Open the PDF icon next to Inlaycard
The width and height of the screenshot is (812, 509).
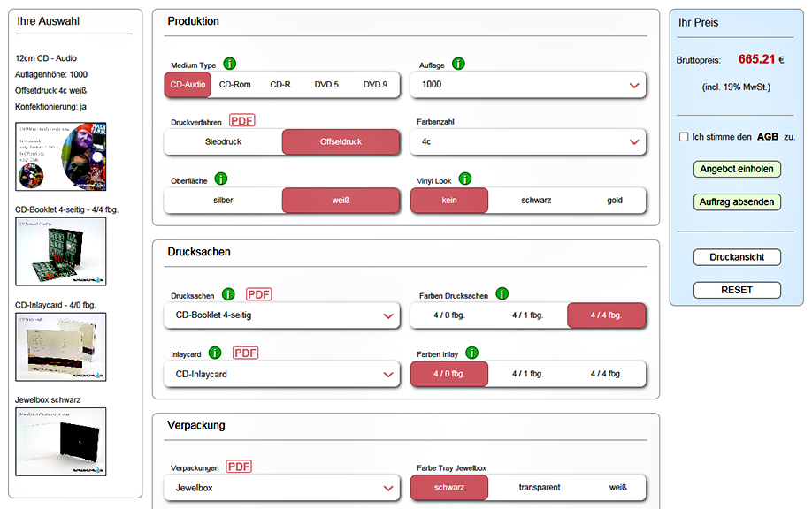pos(246,353)
